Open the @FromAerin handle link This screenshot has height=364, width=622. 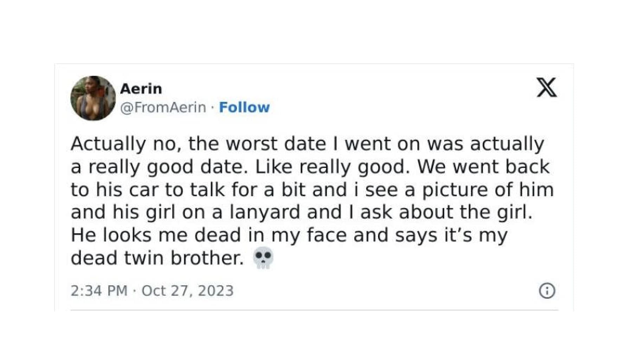[163, 108]
